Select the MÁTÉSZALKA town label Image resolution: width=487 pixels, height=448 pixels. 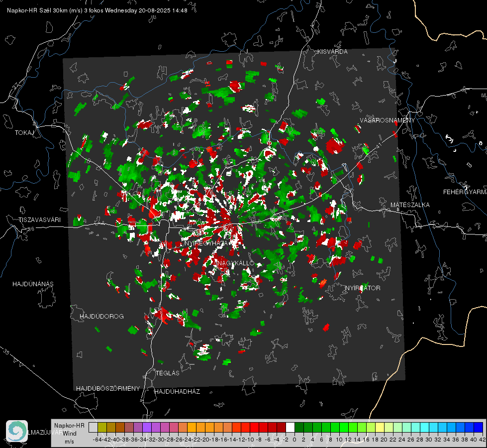pos(410,205)
